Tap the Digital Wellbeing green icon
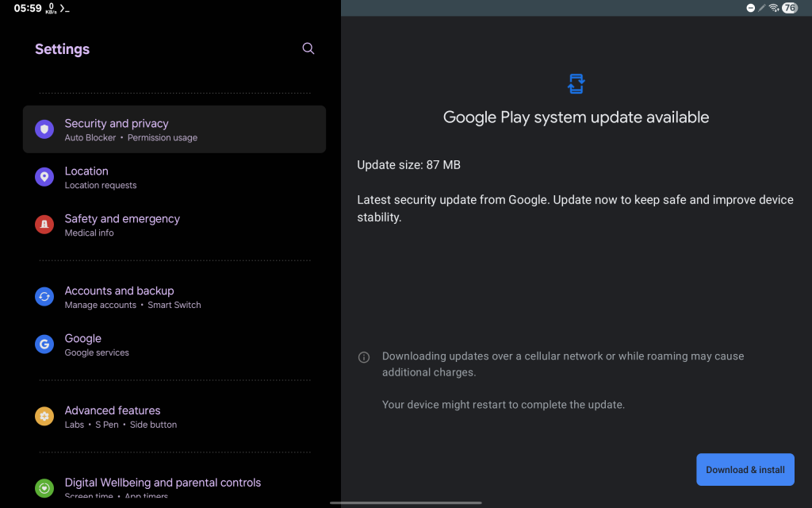Viewport: 812px width, 508px height. point(44,487)
